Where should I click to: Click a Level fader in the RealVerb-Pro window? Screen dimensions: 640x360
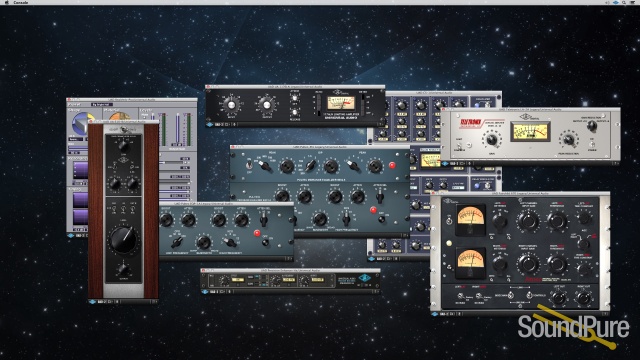178,129
